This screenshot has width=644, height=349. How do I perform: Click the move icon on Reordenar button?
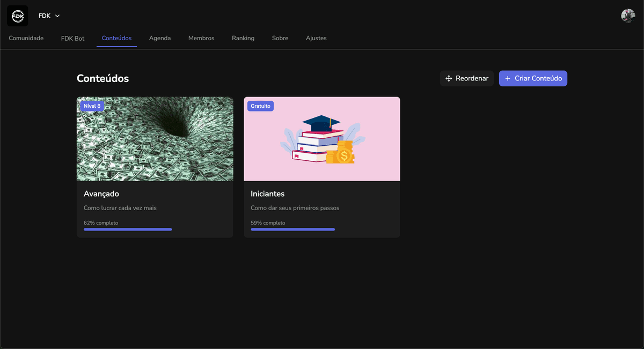pyautogui.click(x=448, y=78)
